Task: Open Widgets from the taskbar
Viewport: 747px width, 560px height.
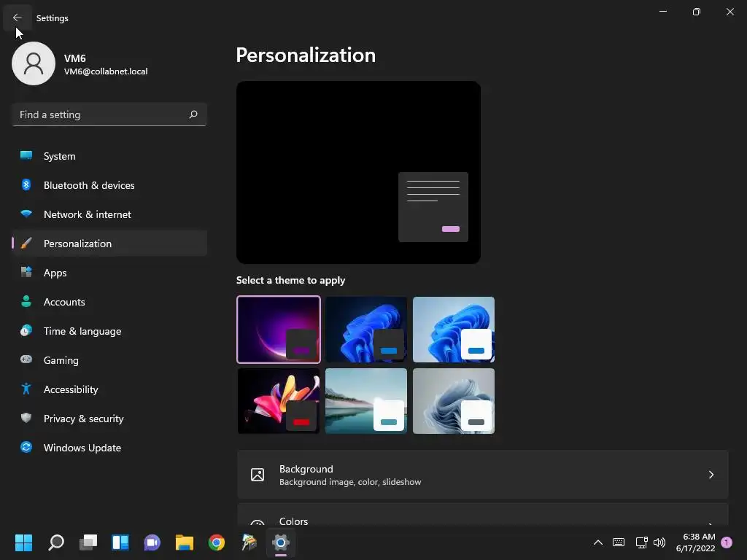Action: pyautogui.click(x=120, y=542)
